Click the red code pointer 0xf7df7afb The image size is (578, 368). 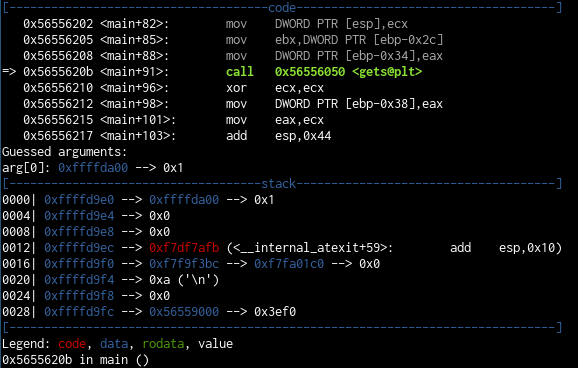tap(184, 247)
